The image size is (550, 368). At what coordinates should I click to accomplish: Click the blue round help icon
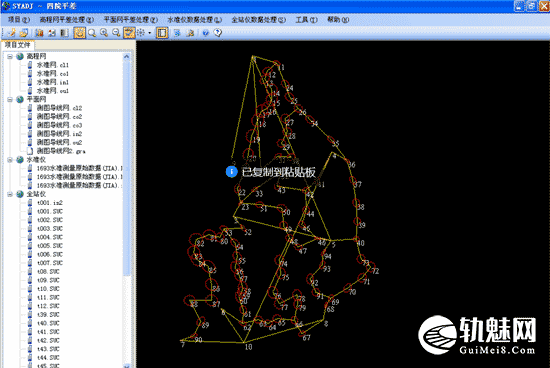tap(206, 33)
